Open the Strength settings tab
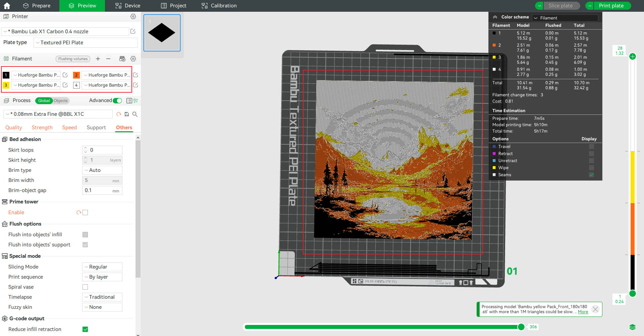 click(x=42, y=128)
